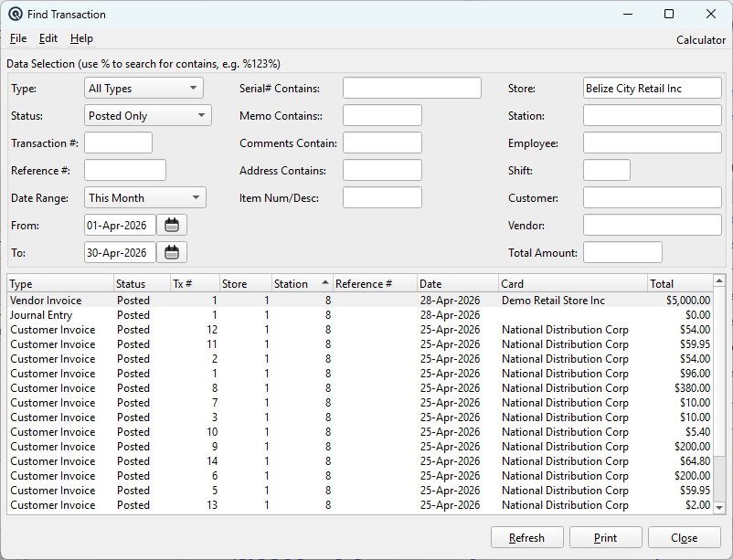Click the Close button at bottom
This screenshot has height=560, width=733.
[684, 537]
